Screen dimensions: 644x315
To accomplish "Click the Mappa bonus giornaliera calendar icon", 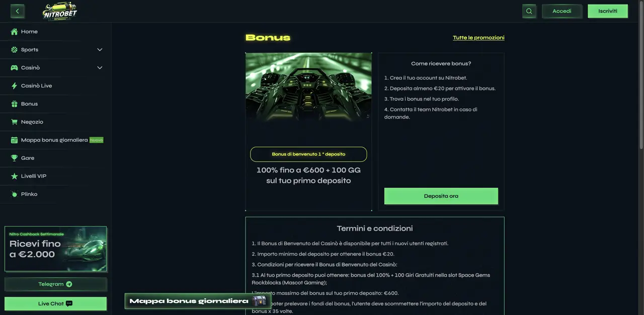I will click(14, 140).
